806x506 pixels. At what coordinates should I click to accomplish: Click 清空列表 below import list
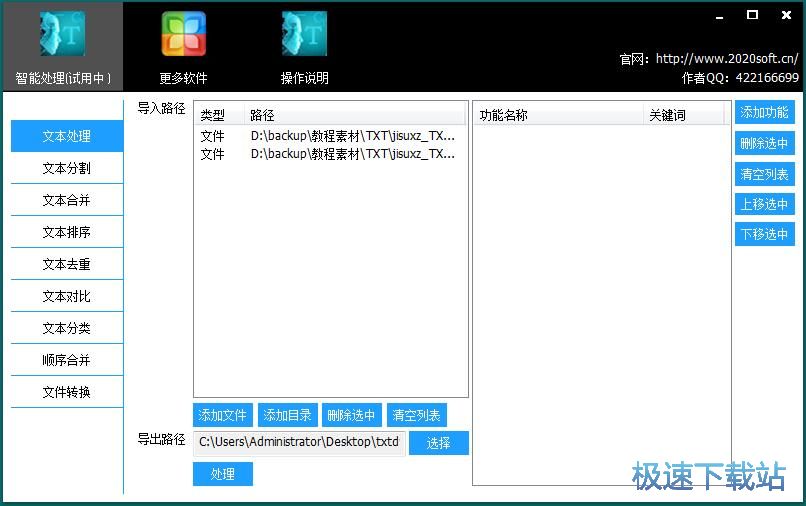(x=416, y=415)
